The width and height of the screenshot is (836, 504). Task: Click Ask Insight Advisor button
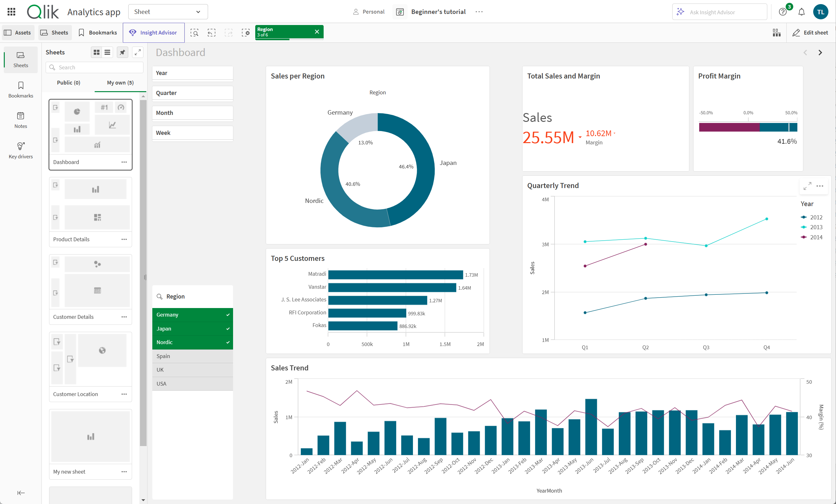tap(719, 11)
